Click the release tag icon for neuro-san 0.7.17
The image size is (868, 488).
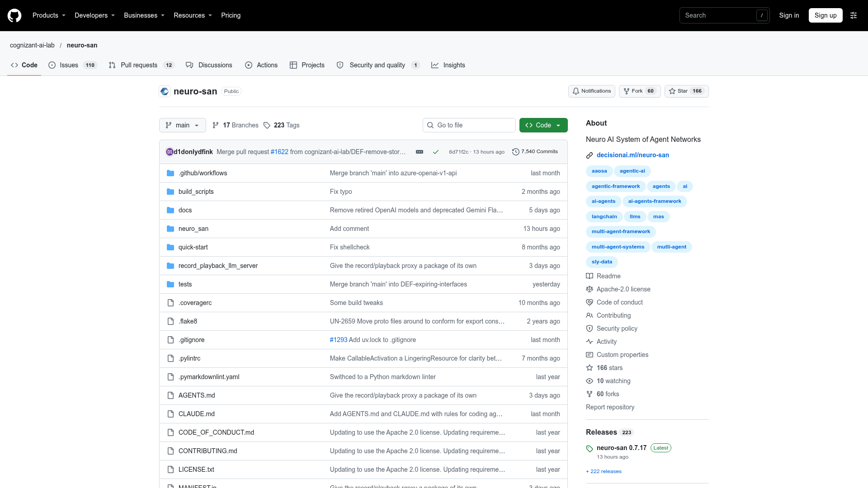[590, 449]
